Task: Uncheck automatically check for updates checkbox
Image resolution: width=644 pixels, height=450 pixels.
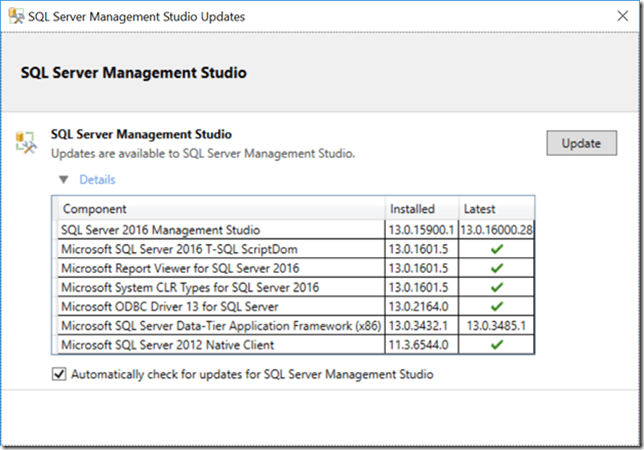Action: pyautogui.click(x=59, y=374)
